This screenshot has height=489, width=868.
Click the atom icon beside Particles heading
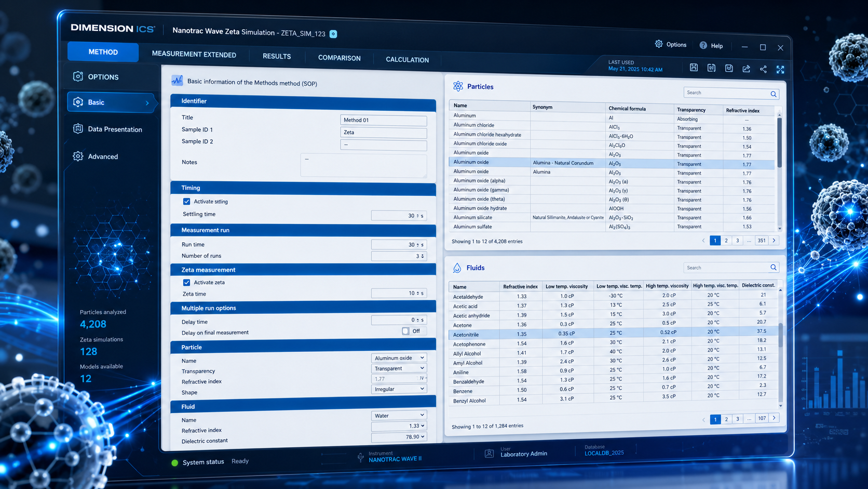(458, 86)
